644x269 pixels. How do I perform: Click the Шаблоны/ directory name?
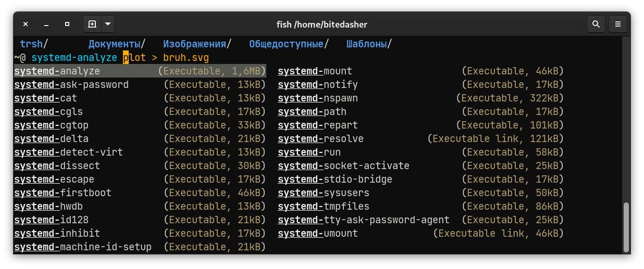[x=369, y=44]
